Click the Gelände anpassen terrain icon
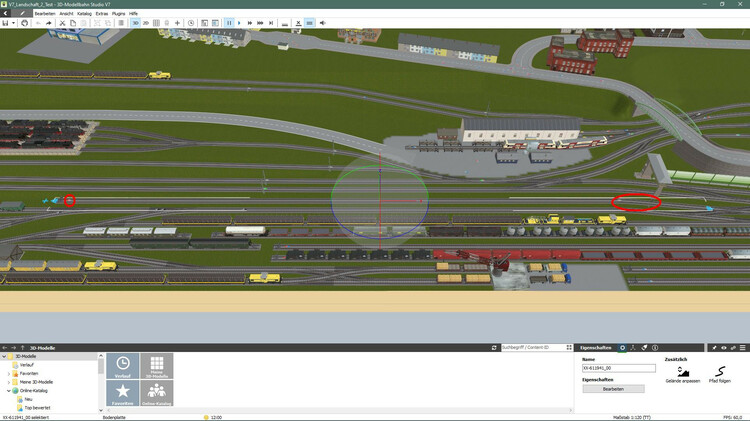Viewport: 750px width, 421px height. click(683, 371)
